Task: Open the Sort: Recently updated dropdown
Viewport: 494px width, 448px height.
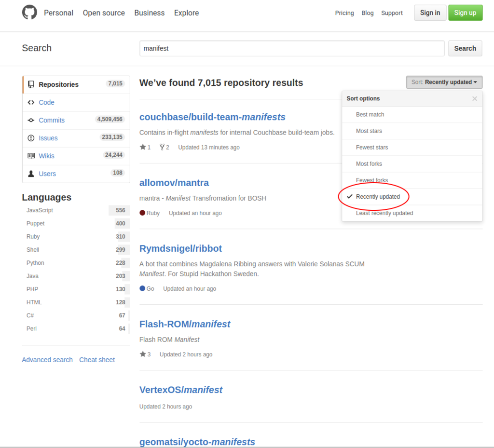Action: (444, 82)
